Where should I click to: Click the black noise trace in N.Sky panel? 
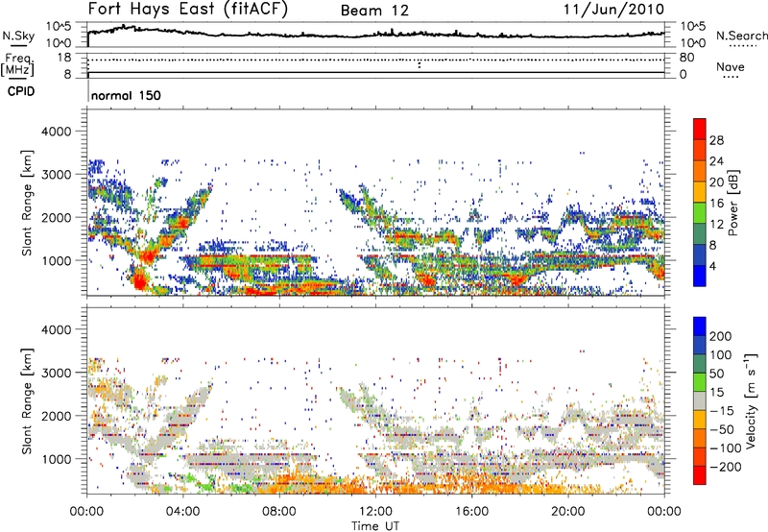[375, 35]
